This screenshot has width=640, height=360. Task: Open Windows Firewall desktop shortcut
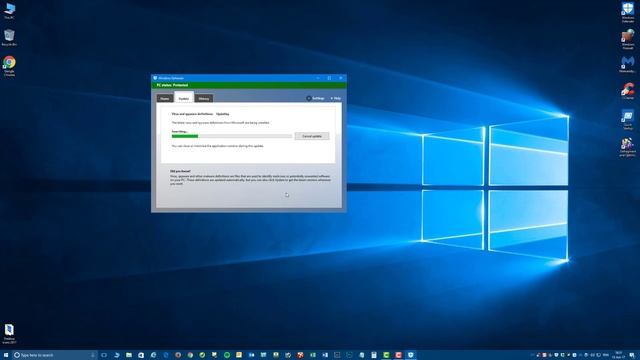pos(628,39)
